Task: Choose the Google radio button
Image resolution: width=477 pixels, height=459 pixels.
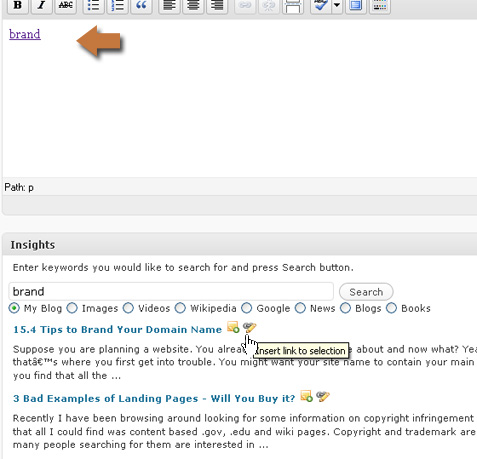Action: point(247,308)
